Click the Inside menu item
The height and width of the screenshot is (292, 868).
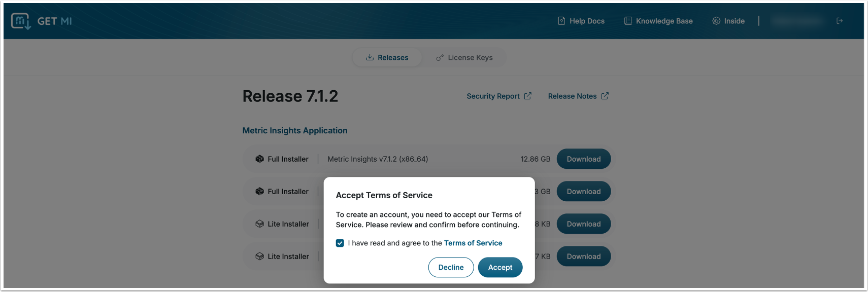(728, 21)
